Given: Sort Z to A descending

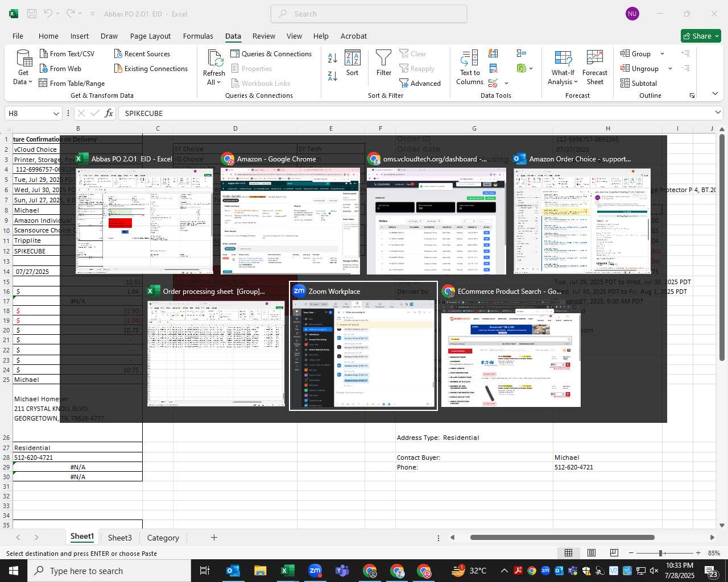Looking at the screenshot, I should [x=333, y=76].
